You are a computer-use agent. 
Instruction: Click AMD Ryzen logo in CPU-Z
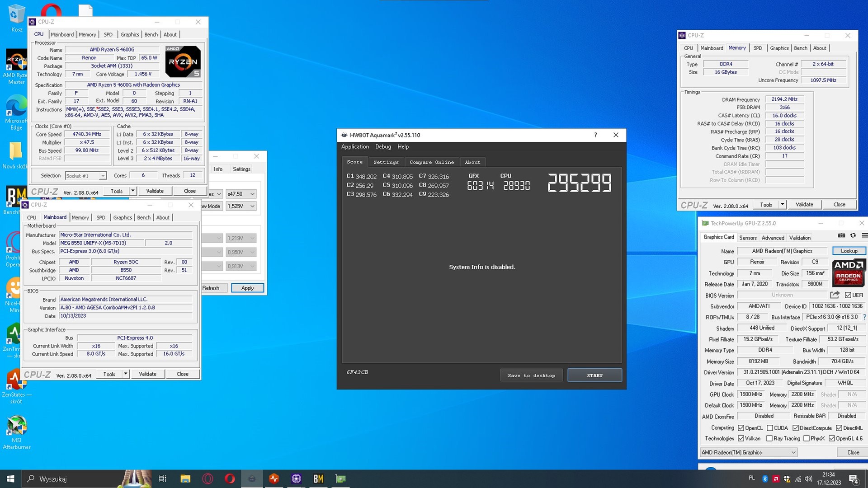[183, 61]
